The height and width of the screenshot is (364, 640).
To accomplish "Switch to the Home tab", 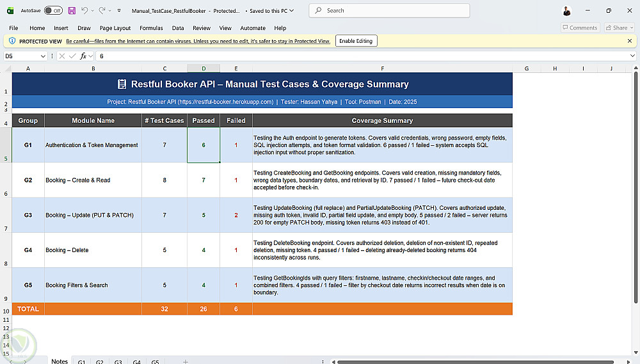I will [x=37, y=28].
